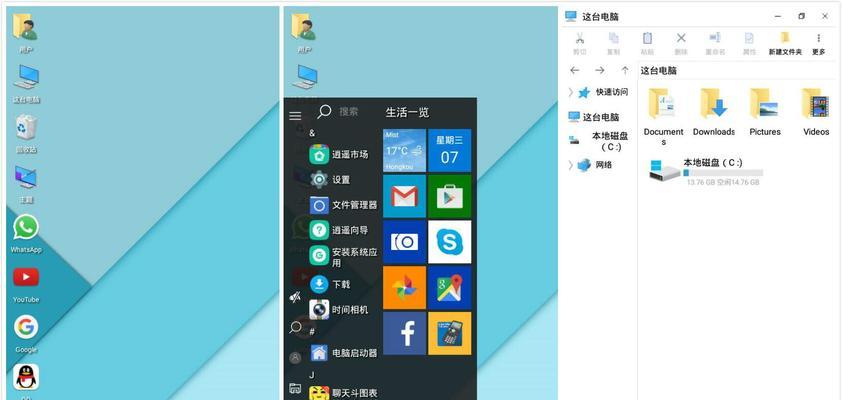Open the calendar tile showing 星期三 07
The image size is (842, 400).
449,150
